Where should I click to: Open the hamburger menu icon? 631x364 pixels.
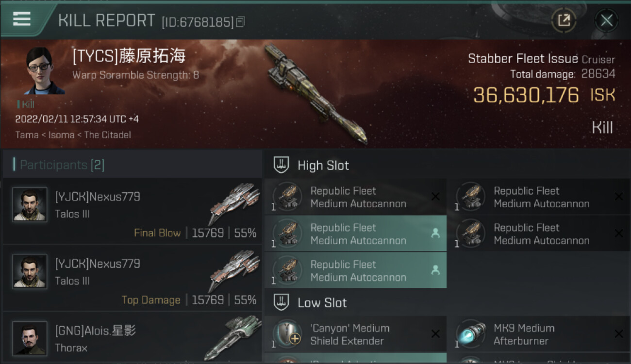pos(22,19)
